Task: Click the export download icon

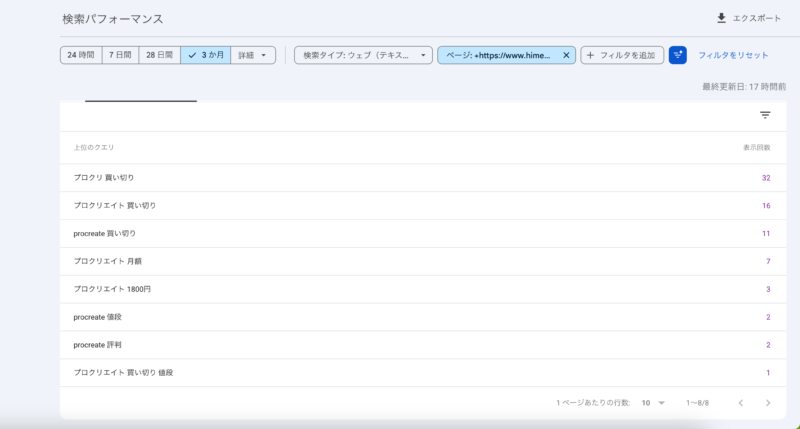Action: [721, 18]
